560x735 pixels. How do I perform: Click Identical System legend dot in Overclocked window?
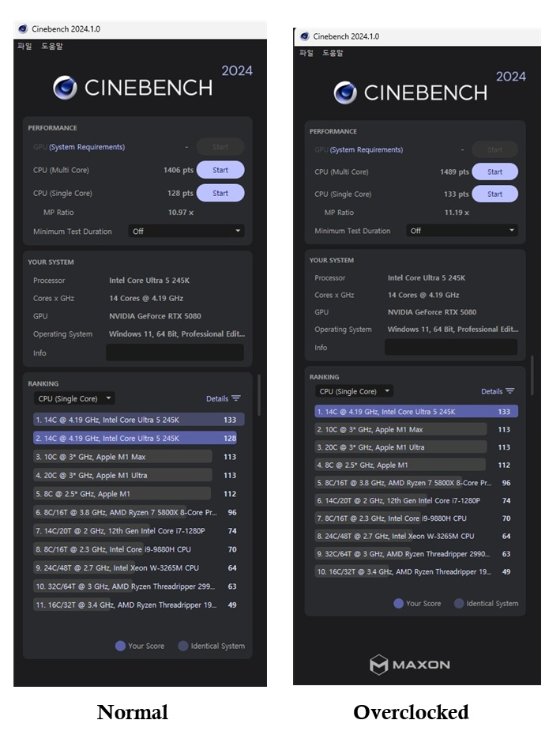click(459, 603)
